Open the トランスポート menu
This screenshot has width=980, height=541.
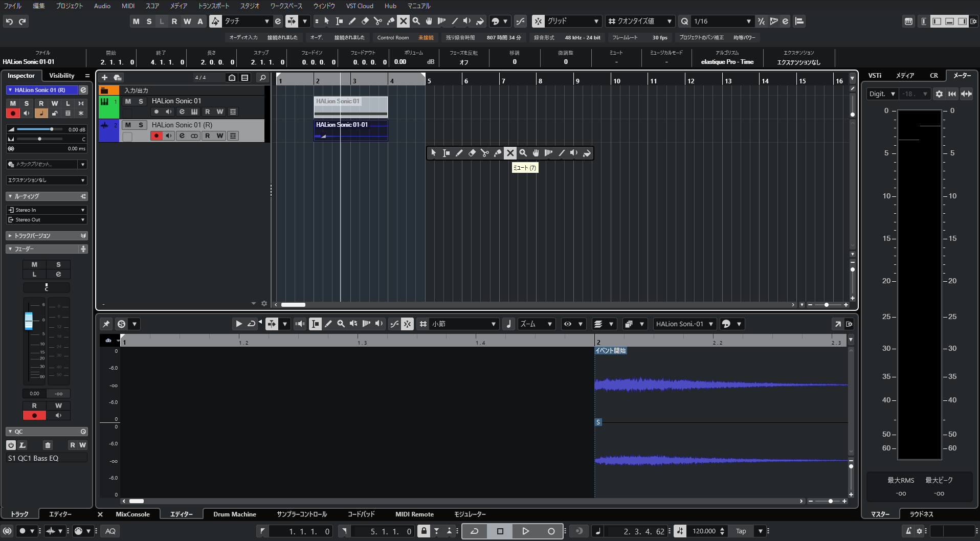coord(214,6)
